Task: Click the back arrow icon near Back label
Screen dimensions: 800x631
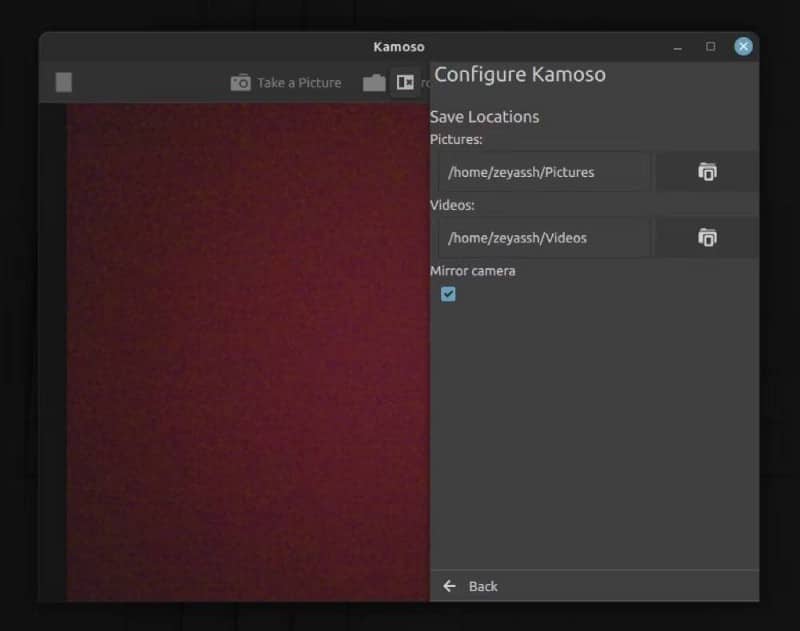Action: (x=450, y=586)
